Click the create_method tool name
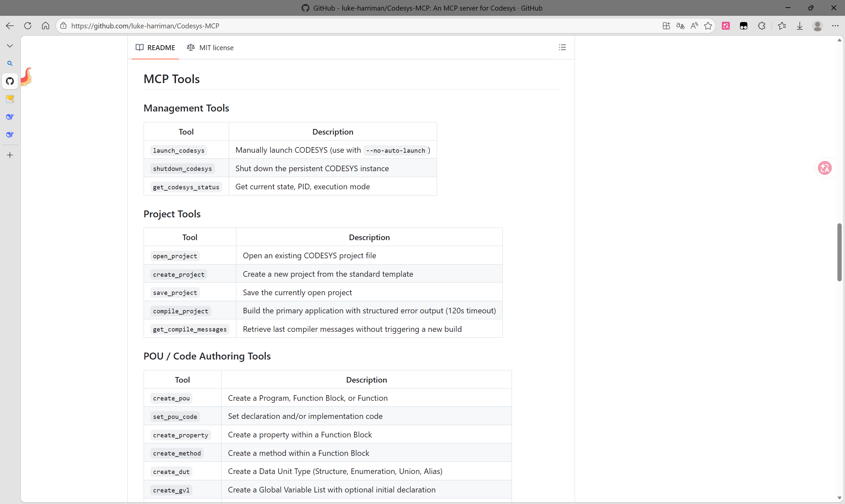The width and height of the screenshot is (845, 504). (177, 454)
